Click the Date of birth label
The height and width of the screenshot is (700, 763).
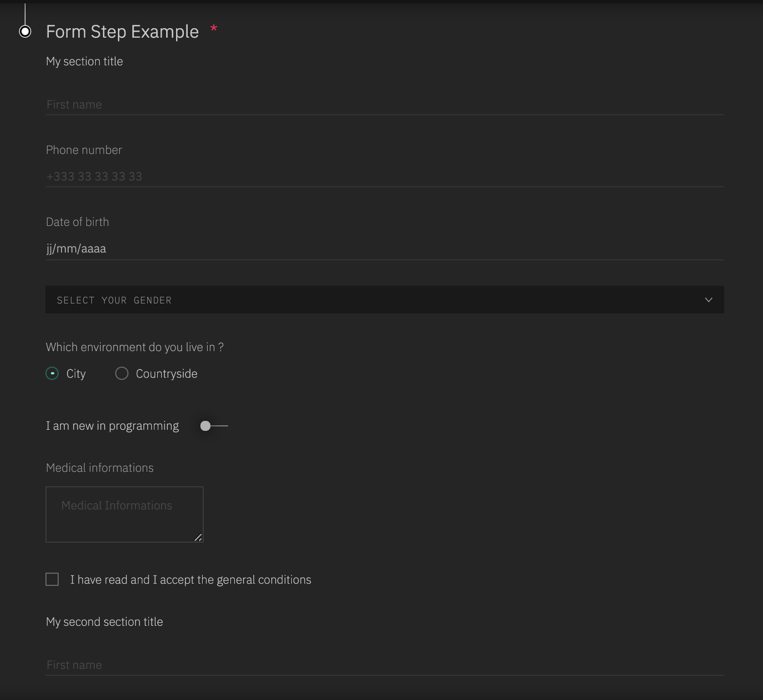[x=78, y=222]
